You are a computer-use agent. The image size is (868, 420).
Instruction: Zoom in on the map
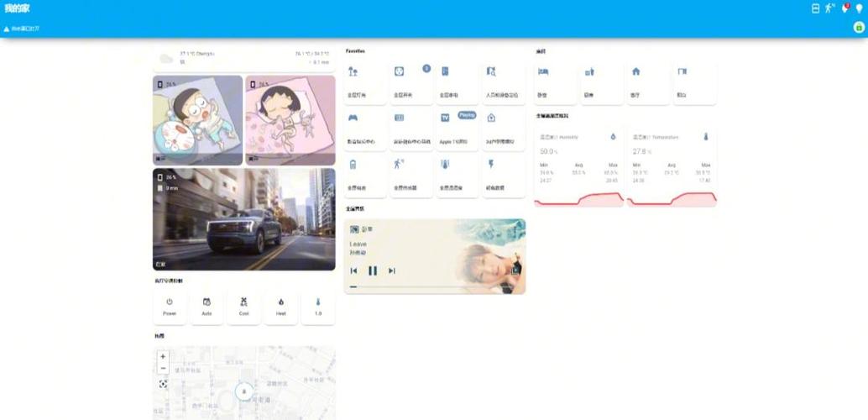pyautogui.click(x=163, y=356)
